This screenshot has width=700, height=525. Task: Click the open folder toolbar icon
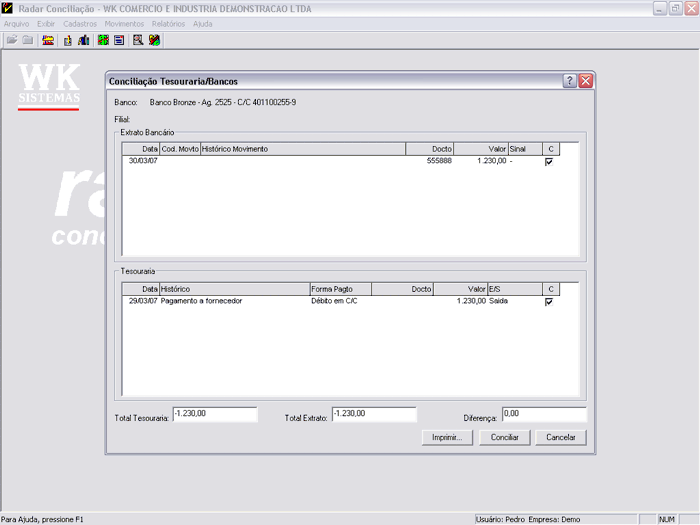point(12,40)
